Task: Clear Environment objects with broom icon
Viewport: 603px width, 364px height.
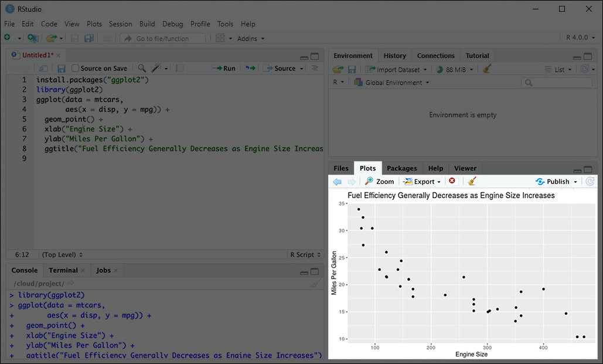Action: pyautogui.click(x=486, y=69)
